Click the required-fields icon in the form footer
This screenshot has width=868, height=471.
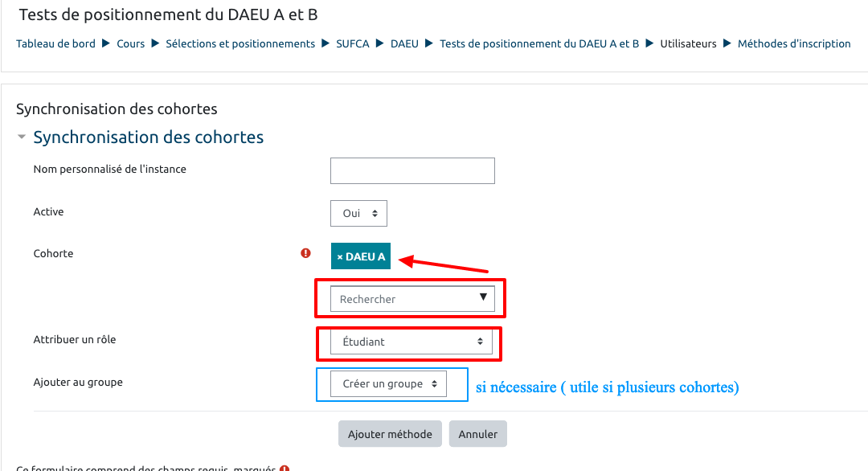(x=285, y=469)
